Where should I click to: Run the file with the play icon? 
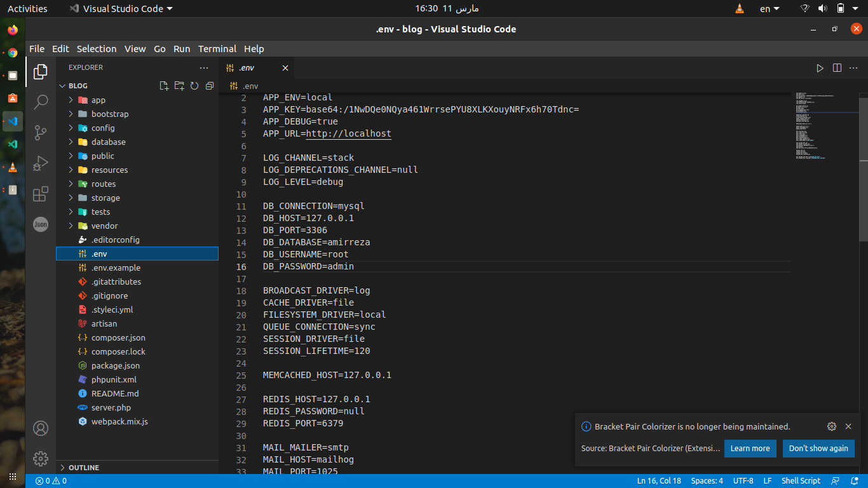tap(820, 68)
